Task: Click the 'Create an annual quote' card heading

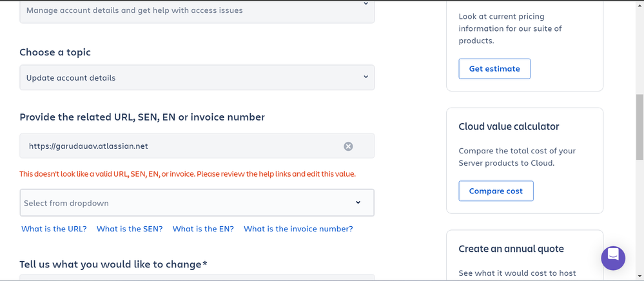Action: coord(511,249)
